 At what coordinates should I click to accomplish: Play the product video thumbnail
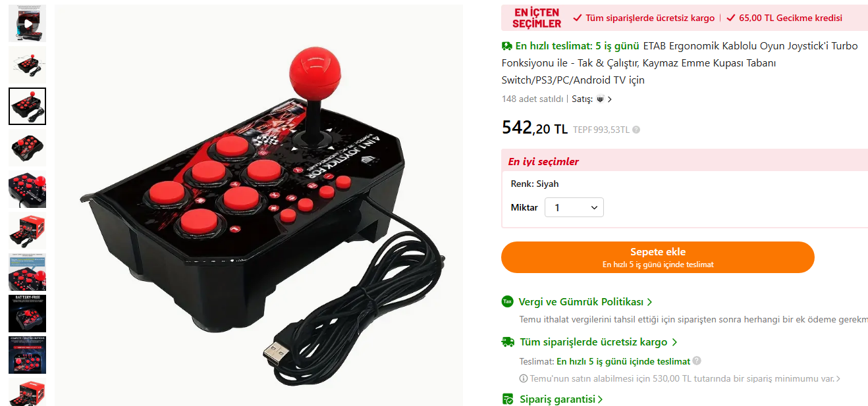[27, 24]
